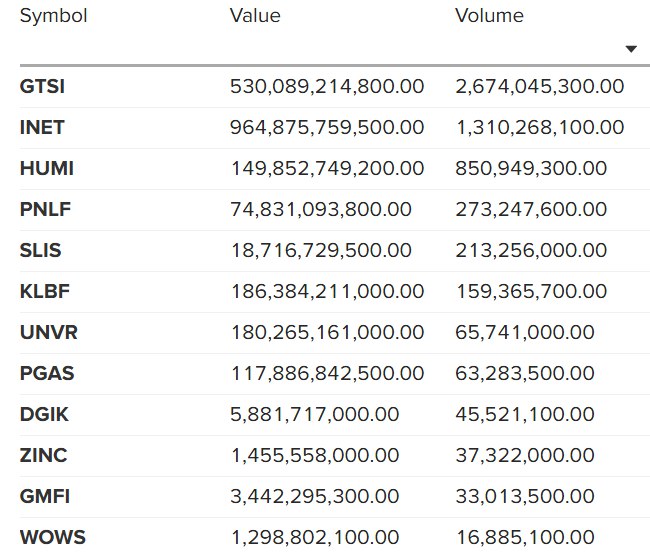Image resolution: width=650 pixels, height=558 pixels.
Task: Select the GMFI symbol
Action: point(44,496)
